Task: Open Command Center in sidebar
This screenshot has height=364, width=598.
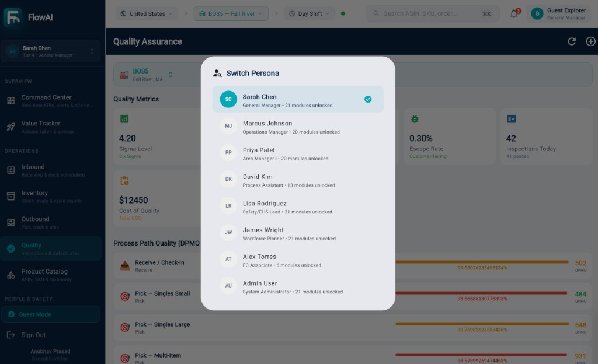Action: 50,100
